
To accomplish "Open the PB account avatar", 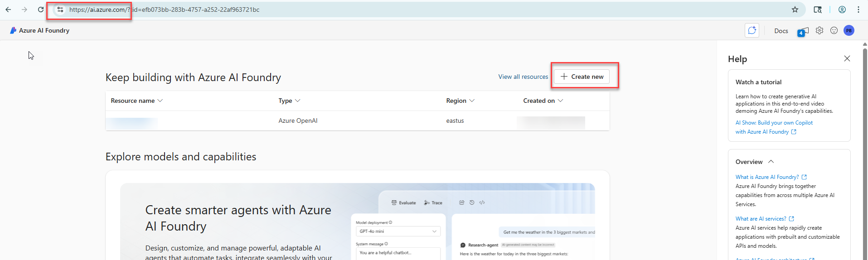I will (x=849, y=30).
